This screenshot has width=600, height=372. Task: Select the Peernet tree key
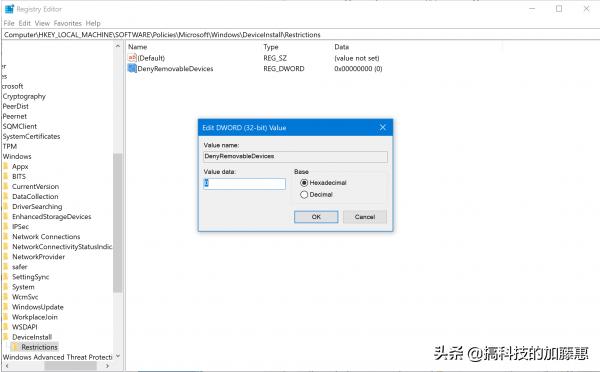point(15,116)
